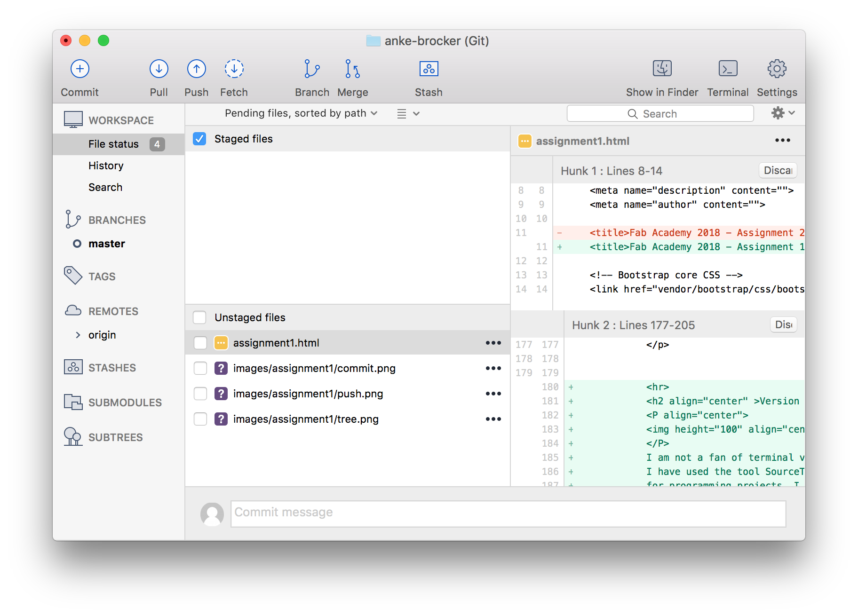This screenshot has width=858, height=616.
Task: Open diff header ellipsis menu
Action: (783, 140)
